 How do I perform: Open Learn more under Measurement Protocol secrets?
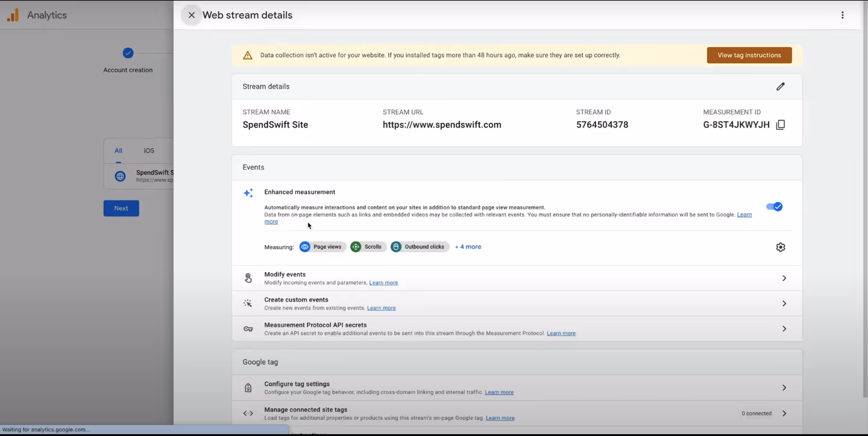click(x=561, y=334)
